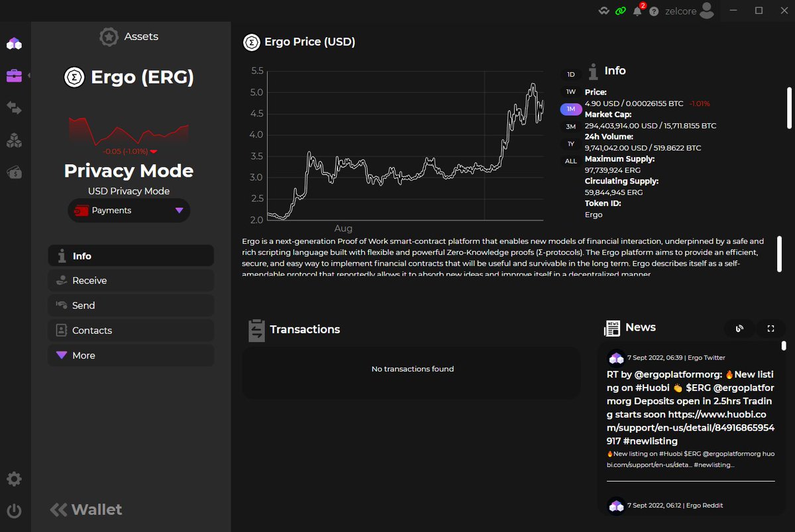Select the 1M chart range
This screenshot has height=532, width=795.
tap(571, 109)
